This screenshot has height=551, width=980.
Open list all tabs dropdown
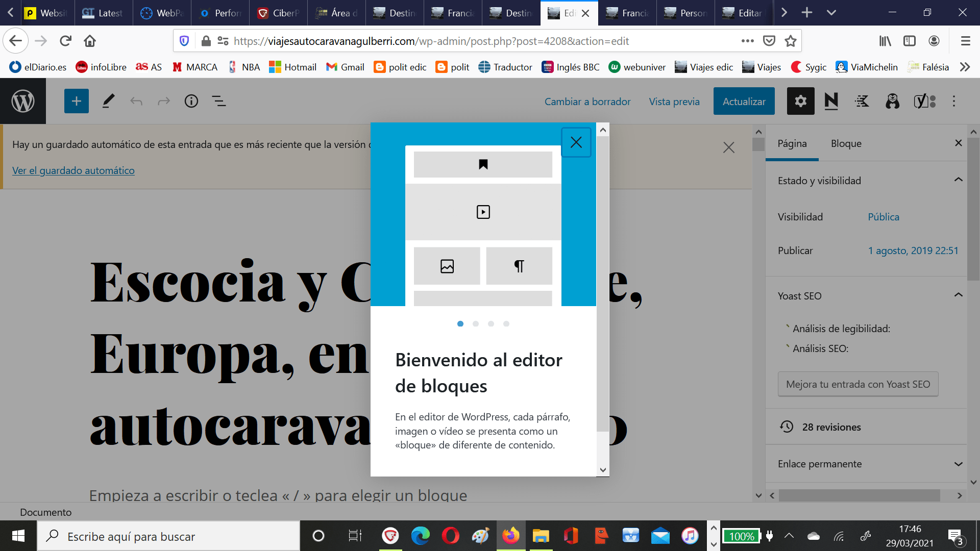(831, 12)
